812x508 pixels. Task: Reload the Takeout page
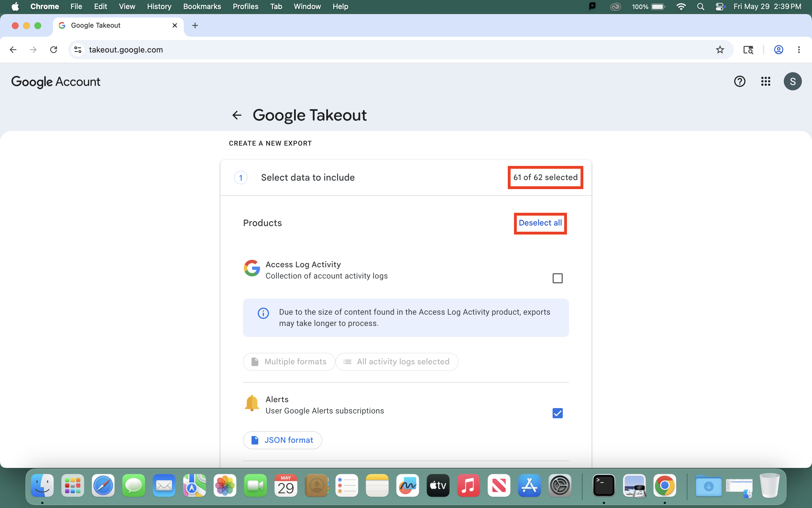[54, 50]
